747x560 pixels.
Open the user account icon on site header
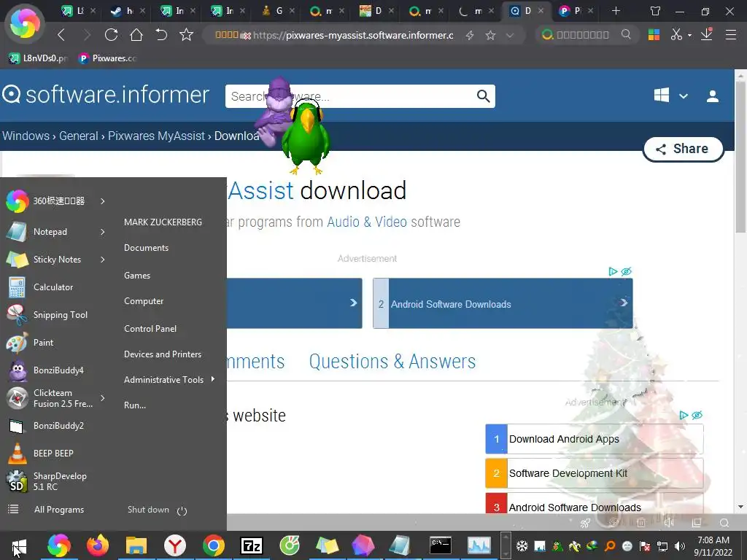point(712,96)
